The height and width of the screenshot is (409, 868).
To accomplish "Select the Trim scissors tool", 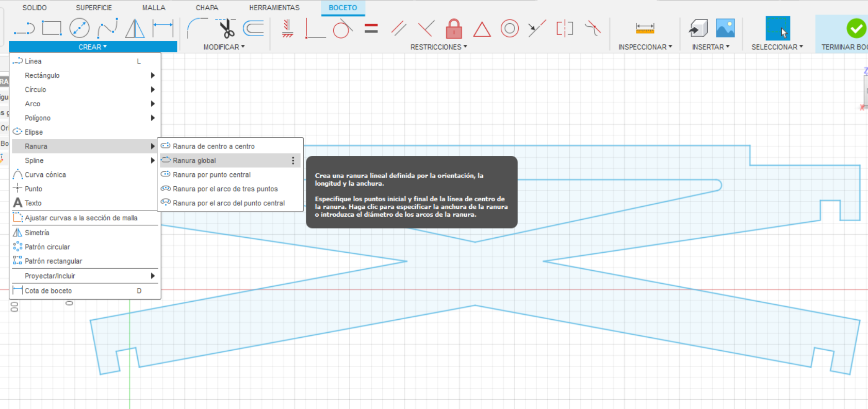I will click(226, 28).
